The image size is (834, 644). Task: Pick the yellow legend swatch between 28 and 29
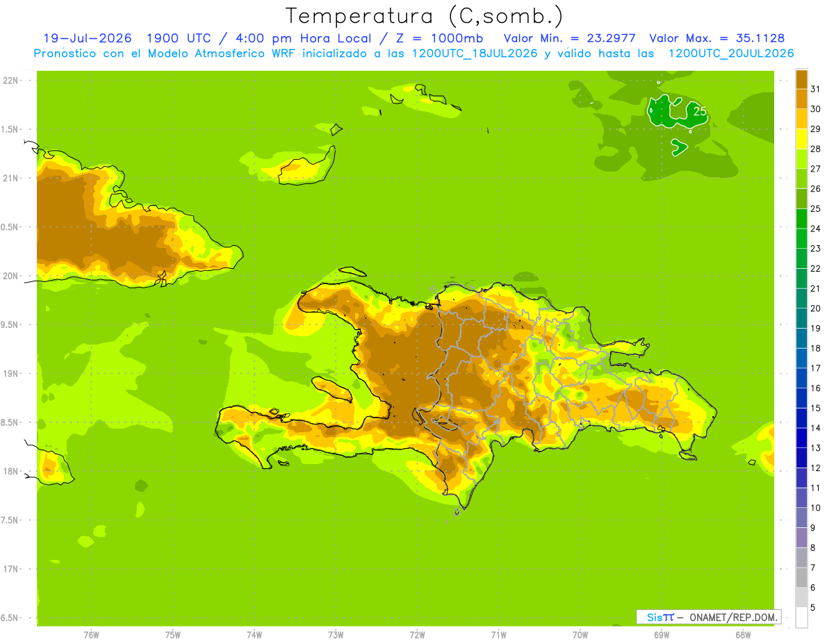click(x=801, y=138)
